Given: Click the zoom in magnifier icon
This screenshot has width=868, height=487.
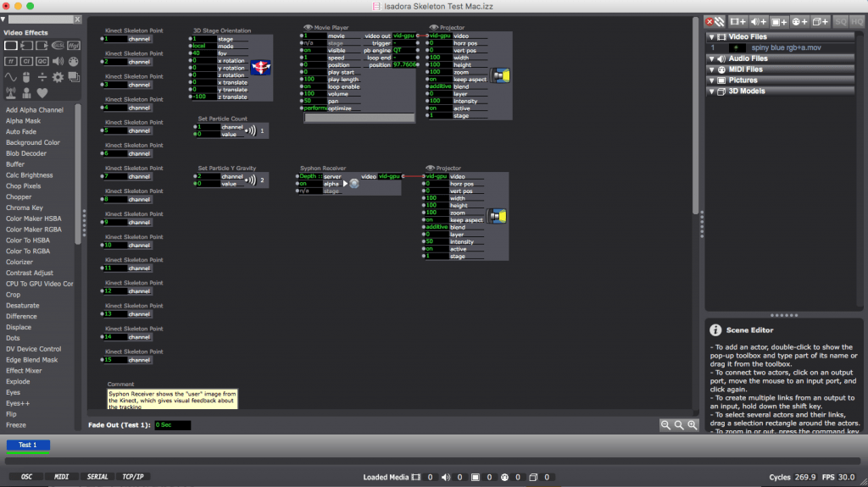Looking at the screenshot, I should (693, 425).
